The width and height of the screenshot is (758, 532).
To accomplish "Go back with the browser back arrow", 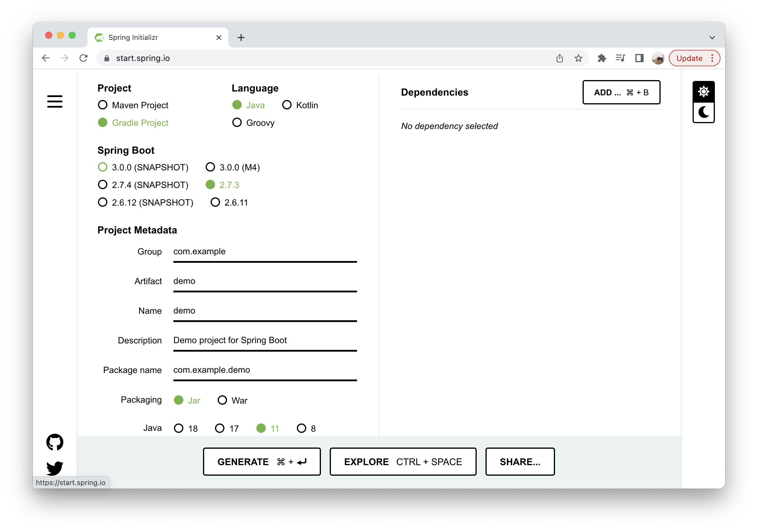I will coord(46,58).
